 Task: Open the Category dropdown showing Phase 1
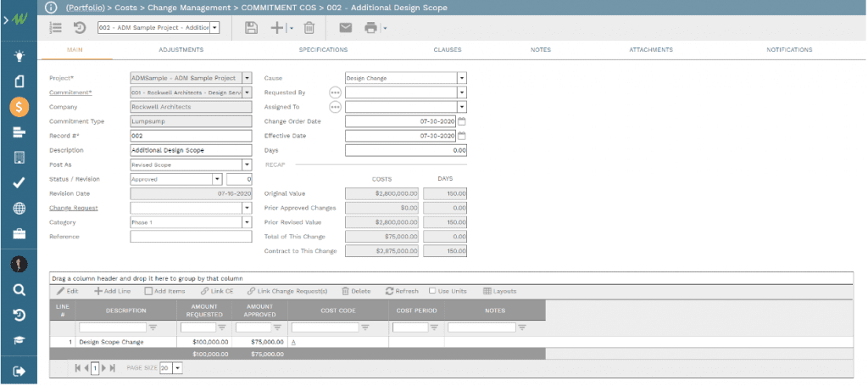pos(247,222)
